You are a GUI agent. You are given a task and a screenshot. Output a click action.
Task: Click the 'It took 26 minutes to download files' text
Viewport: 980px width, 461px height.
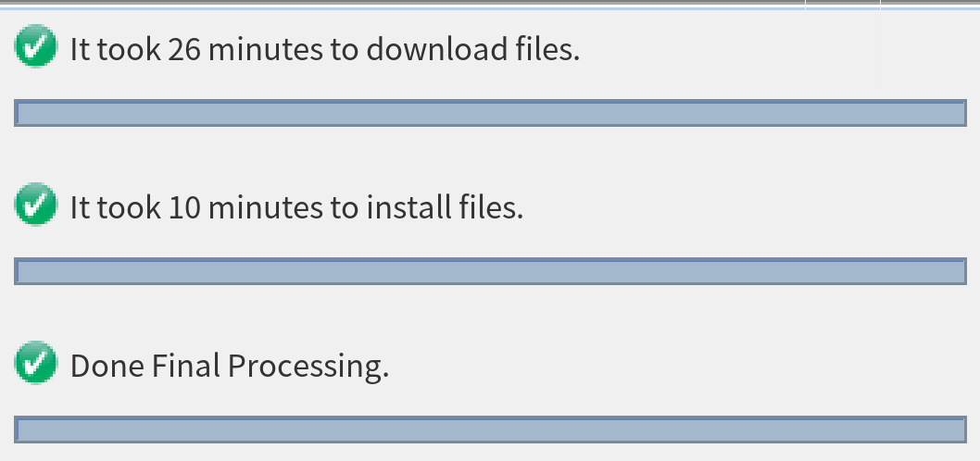pyautogui.click(x=324, y=49)
